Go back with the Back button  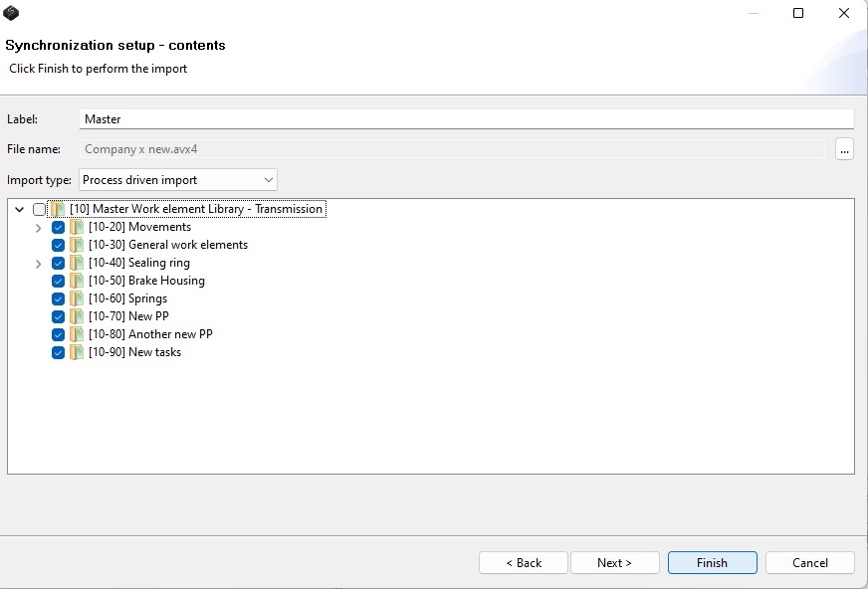[x=524, y=563]
